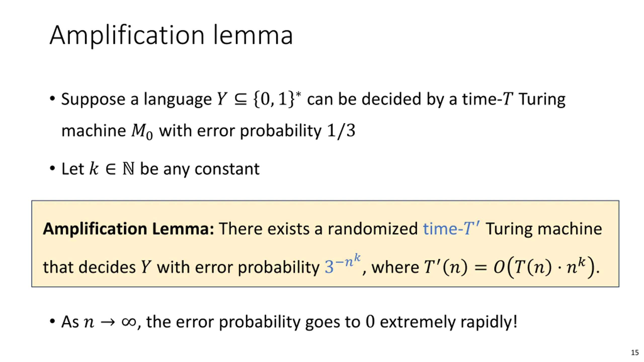Click the M0 machine symbol
The width and height of the screenshot is (644, 362).
click(142, 132)
